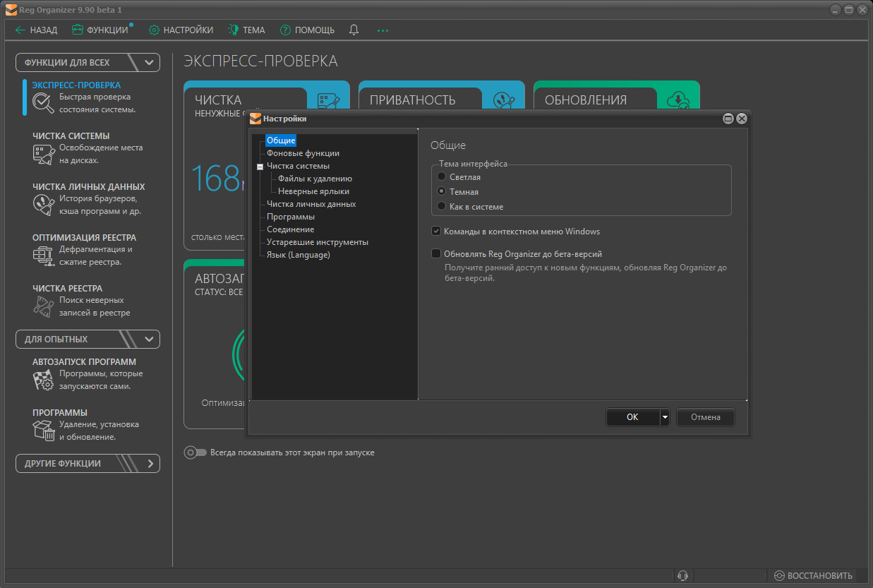Collapse the Чистка системы tree node

260,167
